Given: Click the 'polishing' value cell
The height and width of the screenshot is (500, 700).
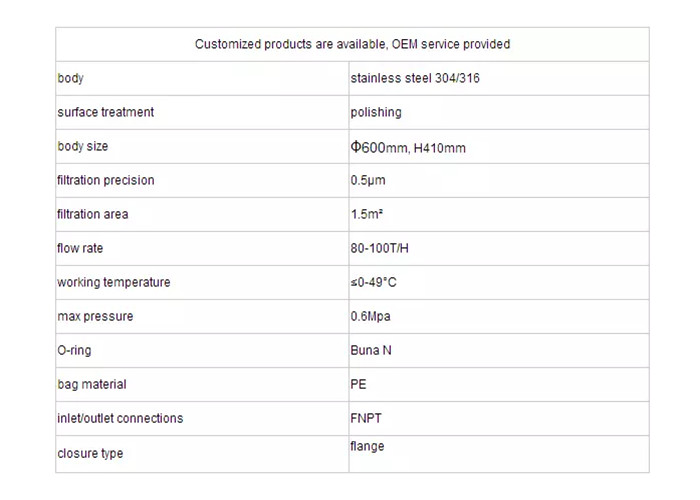Looking at the screenshot, I should pyautogui.click(x=499, y=112).
